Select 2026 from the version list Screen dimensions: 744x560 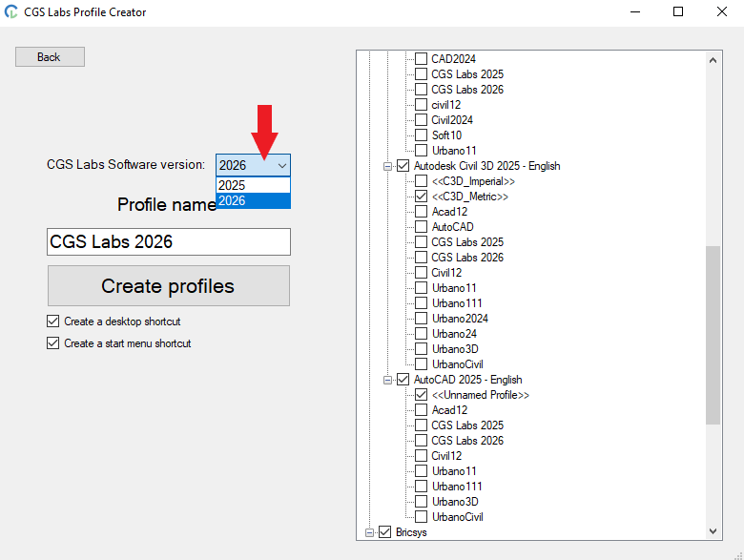253,200
